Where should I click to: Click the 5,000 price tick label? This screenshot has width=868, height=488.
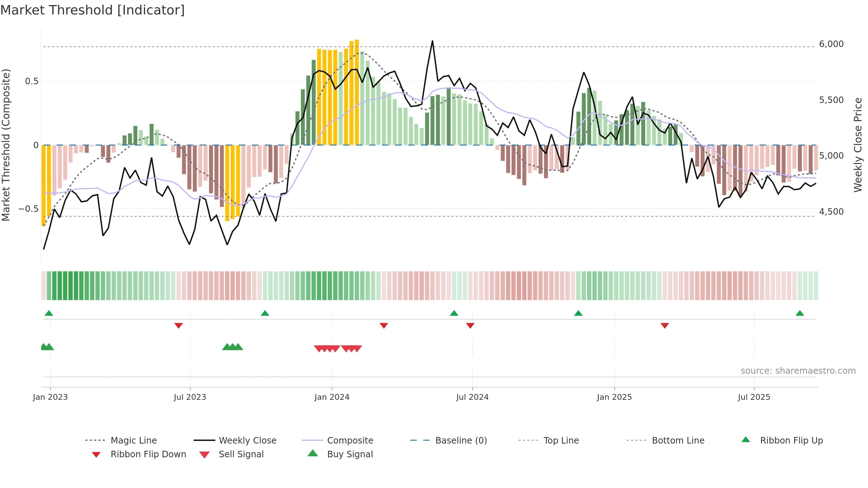tap(831, 156)
